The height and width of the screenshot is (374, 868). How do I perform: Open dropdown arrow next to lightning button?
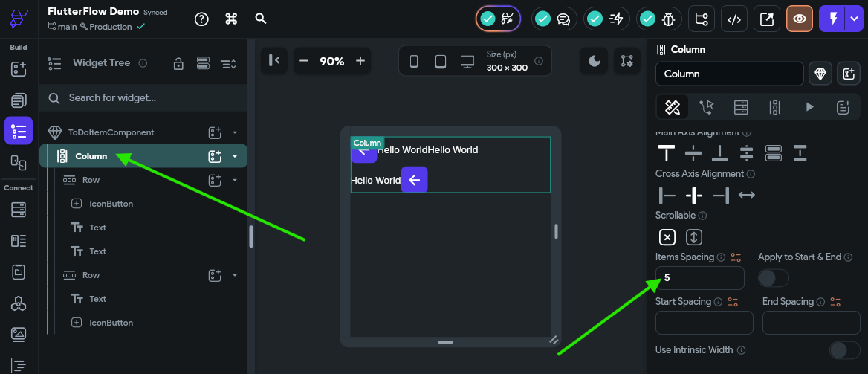click(x=853, y=19)
